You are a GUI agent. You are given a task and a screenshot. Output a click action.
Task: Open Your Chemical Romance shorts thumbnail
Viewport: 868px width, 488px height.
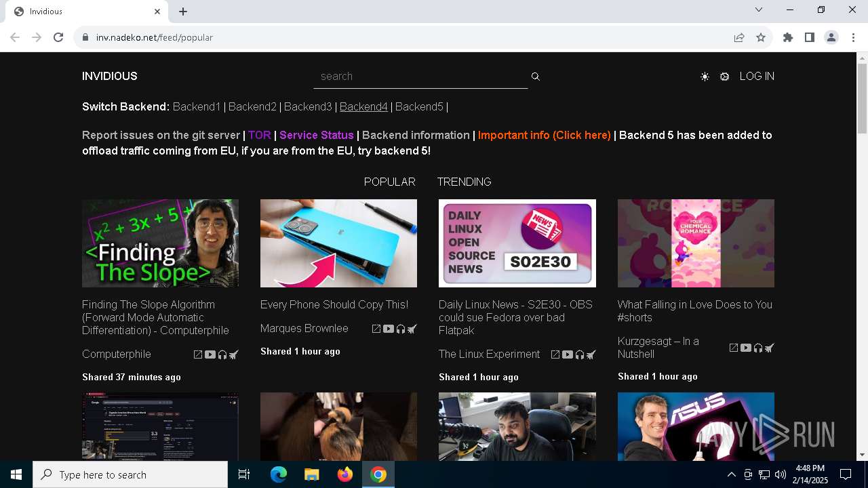coord(696,243)
